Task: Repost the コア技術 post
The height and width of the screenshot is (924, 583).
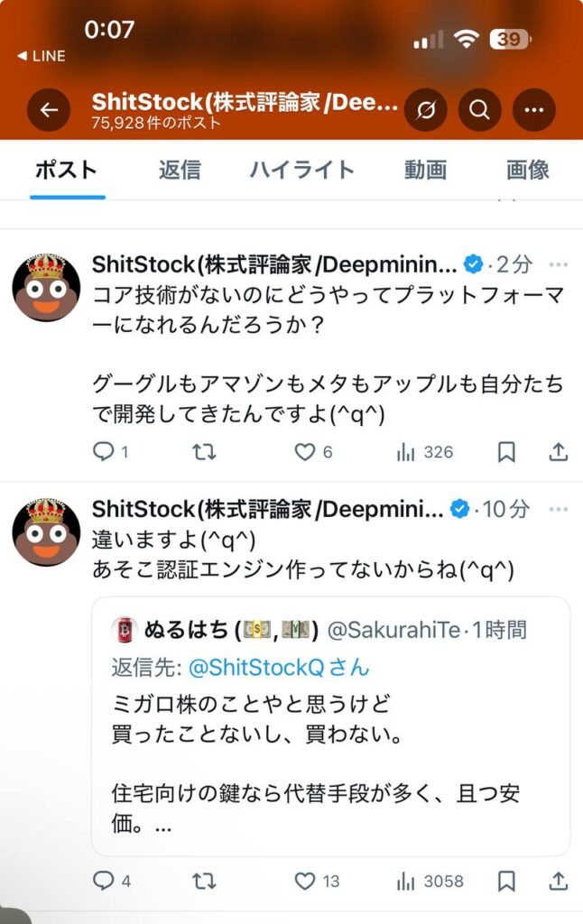Action: pyautogui.click(x=205, y=452)
